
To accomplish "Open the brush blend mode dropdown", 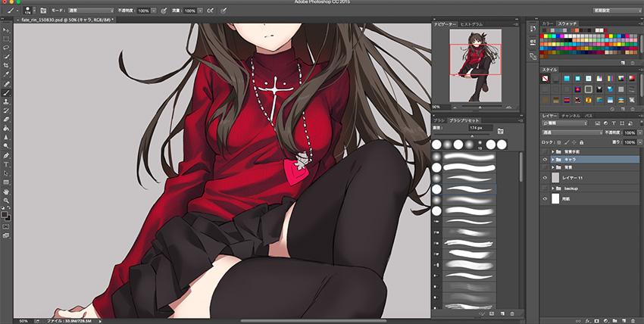I will pos(92,11).
